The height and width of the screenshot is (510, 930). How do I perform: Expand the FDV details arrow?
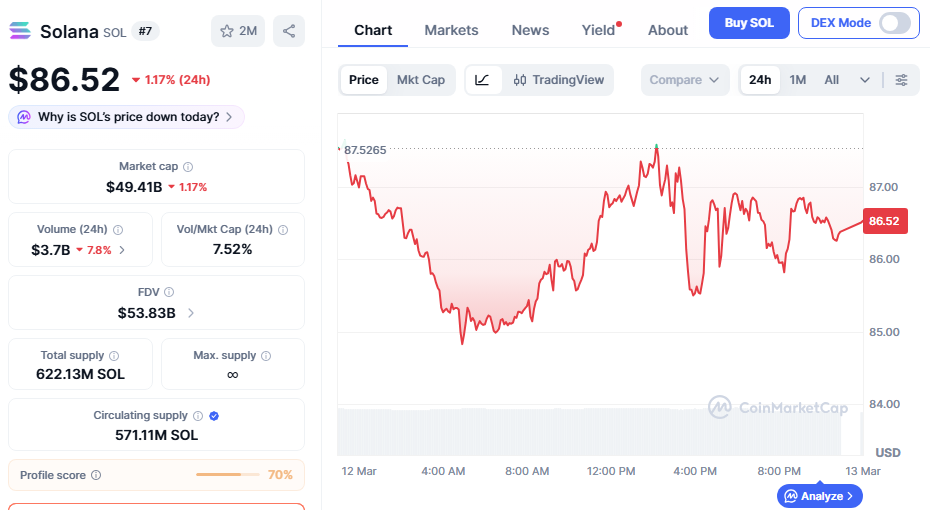(190, 313)
